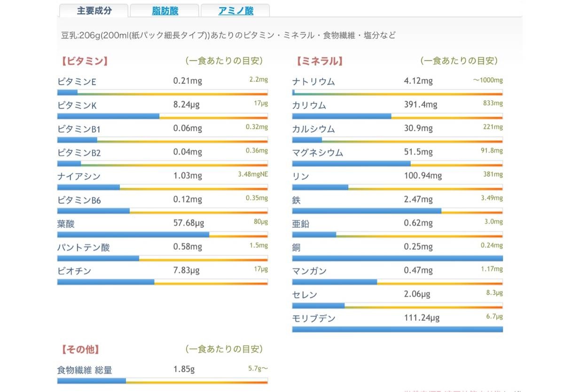Screen dimensions: 564x392
Task: Click the ビタミン section heading
Action: click(85, 61)
